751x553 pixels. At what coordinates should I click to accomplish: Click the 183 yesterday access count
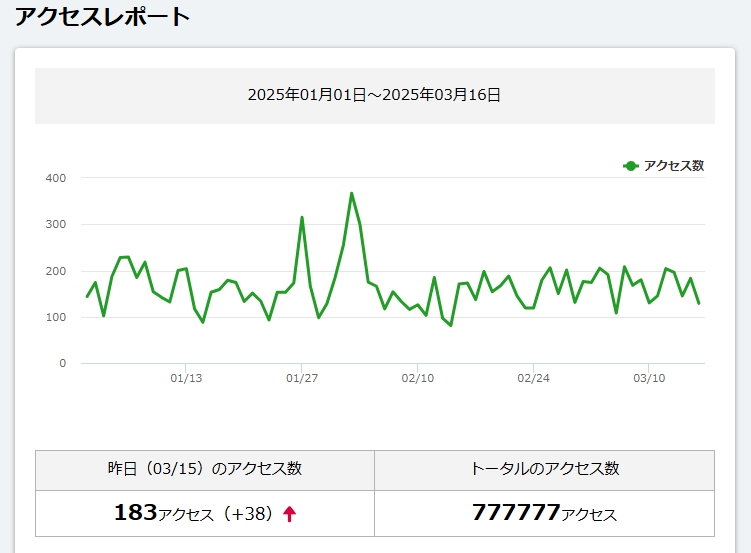(136, 513)
